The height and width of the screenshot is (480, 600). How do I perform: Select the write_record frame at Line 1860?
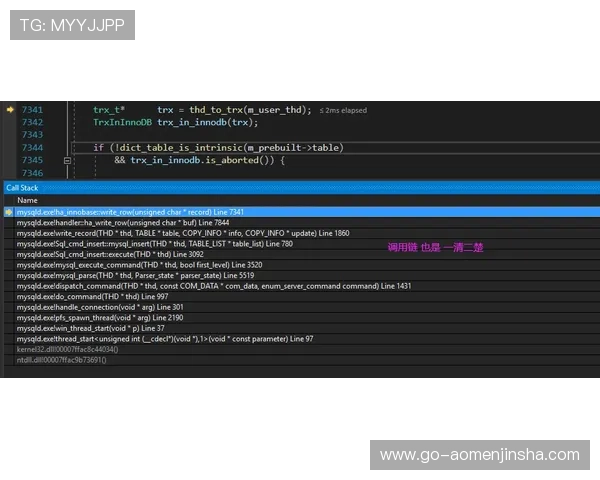click(x=180, y=233)
